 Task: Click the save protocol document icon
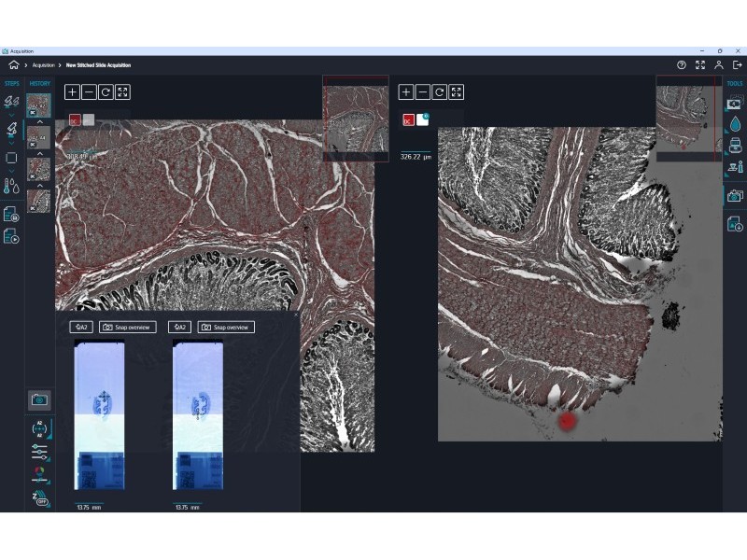pyautogui.click(x=11, y=215)
